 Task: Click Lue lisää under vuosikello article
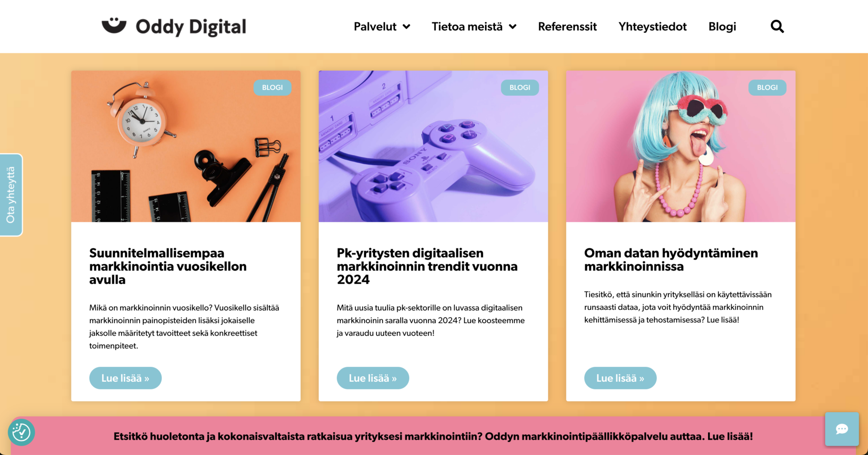tap(125, 378)
